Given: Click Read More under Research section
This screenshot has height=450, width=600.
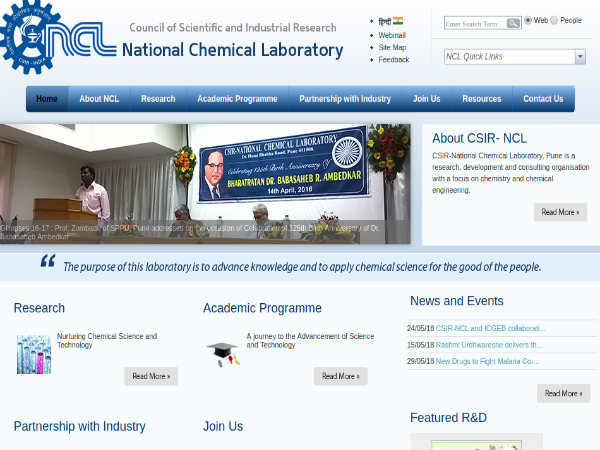Looking at the screenshot, I should click(151, 376).
